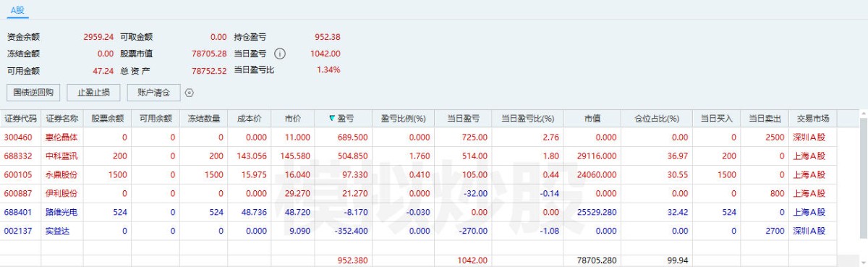Open 国债逆回购 button
Viewport: 868px width, 267px height.
pyautogui.click(x=33, y=93)
